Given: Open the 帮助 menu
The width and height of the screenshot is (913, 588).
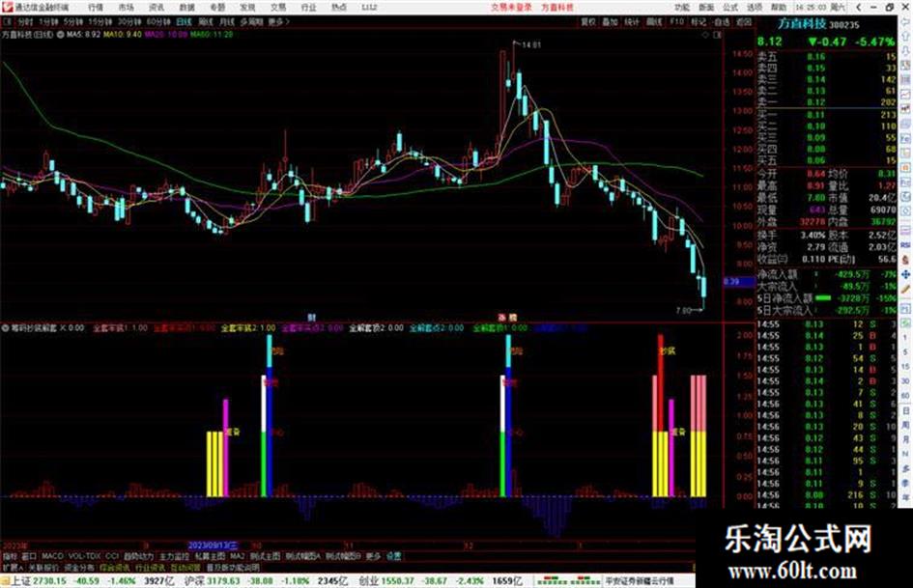Looking at the screenshot, I should (x=779, y=8).
